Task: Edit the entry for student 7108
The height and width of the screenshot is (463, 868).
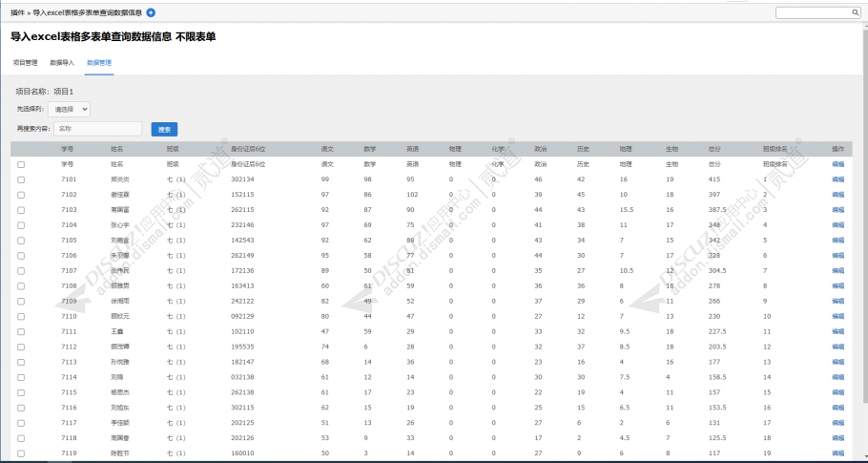Action: 838,286
